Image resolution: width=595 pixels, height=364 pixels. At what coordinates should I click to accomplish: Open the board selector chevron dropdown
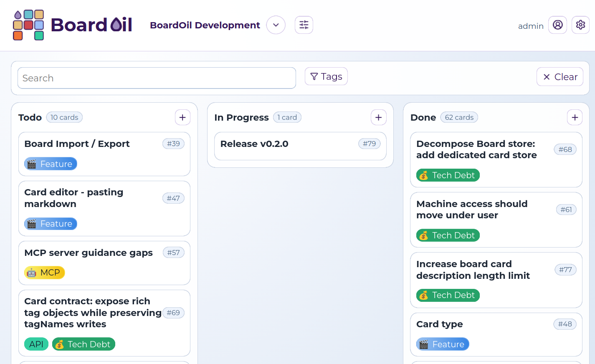tap(276, 25)
